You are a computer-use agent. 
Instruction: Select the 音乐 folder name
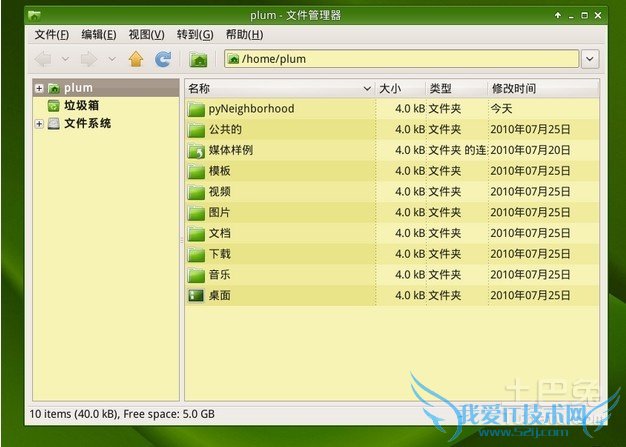[220, 275]
